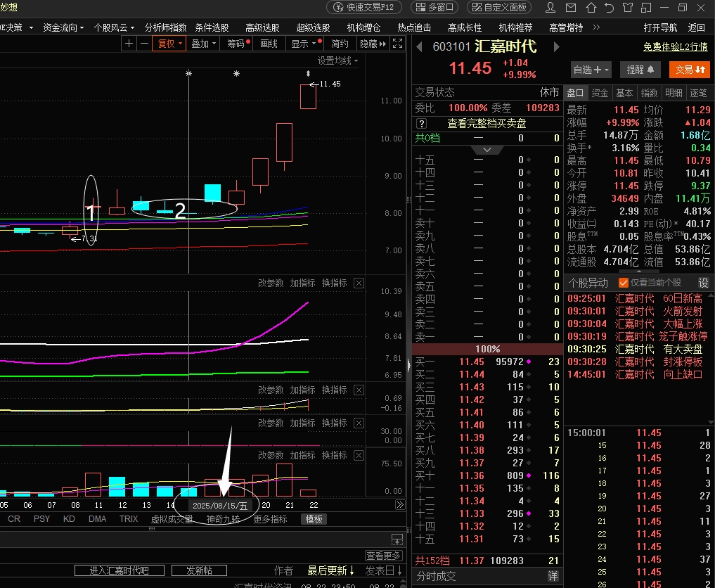Expand more menu items with >> chevron
715x588 pixels.
[x=596, y=27]
